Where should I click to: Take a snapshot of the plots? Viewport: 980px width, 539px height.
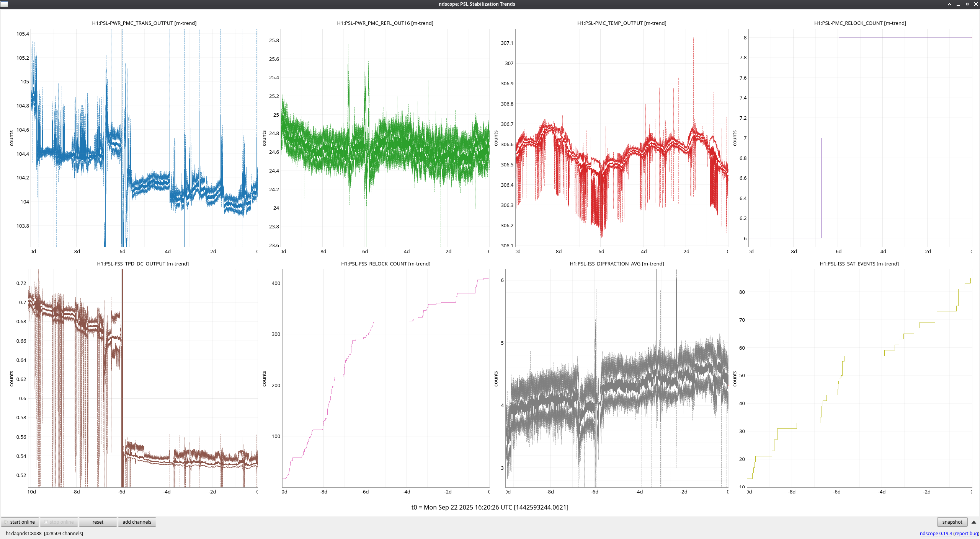point(952,522)
